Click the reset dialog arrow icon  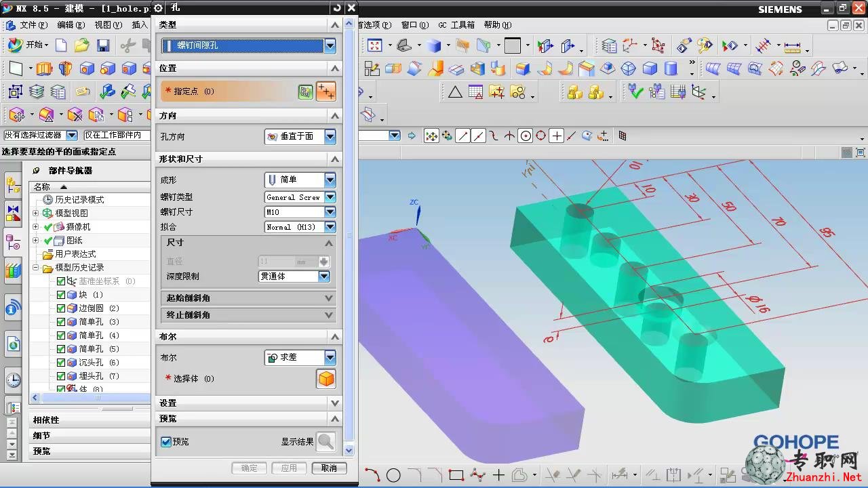(x=337, y=7)
